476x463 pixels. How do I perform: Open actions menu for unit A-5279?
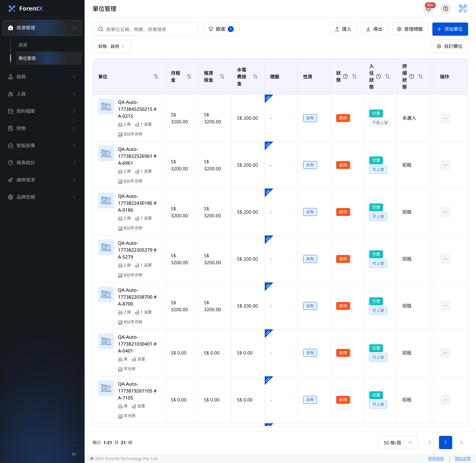point(445,259)
